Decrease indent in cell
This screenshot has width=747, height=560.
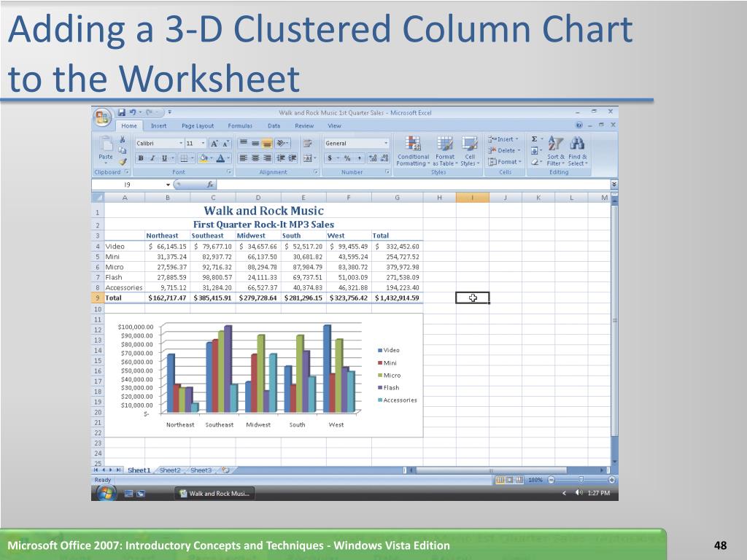(281, 158)
